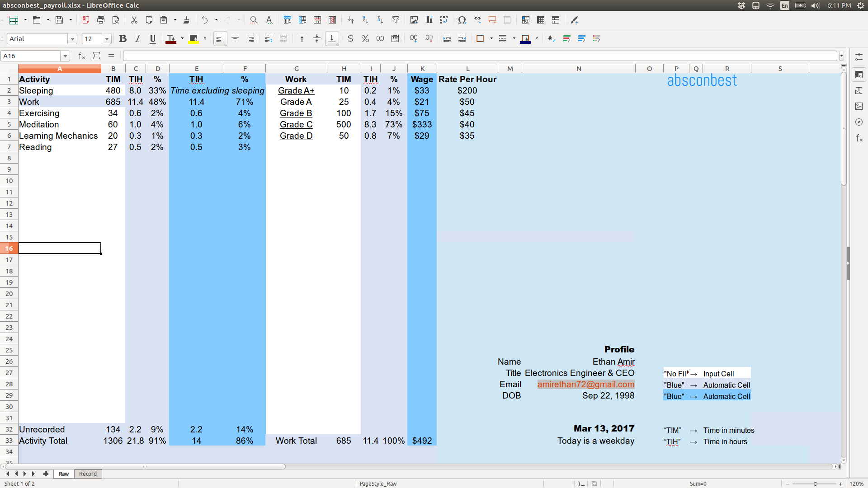Viewport: 868px width, 488px height.
Task: Click the Save document icon
Action: [59, 20]
